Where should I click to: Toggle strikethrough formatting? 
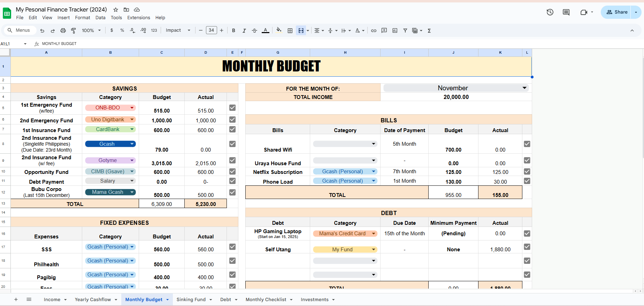(x=254, y=31)
